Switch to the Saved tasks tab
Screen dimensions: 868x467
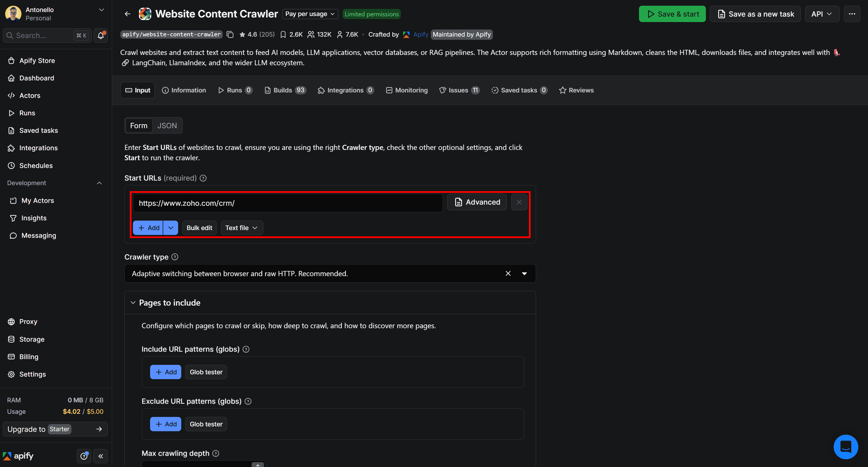(519, 90)
